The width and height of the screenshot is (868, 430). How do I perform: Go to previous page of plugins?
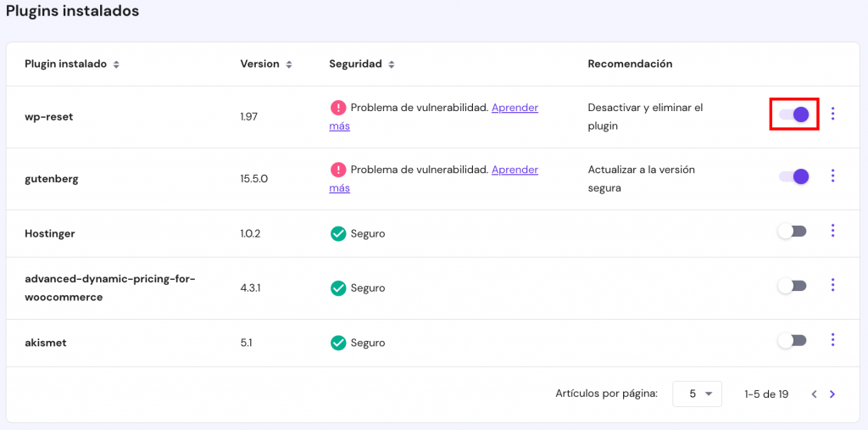[814, 394]
